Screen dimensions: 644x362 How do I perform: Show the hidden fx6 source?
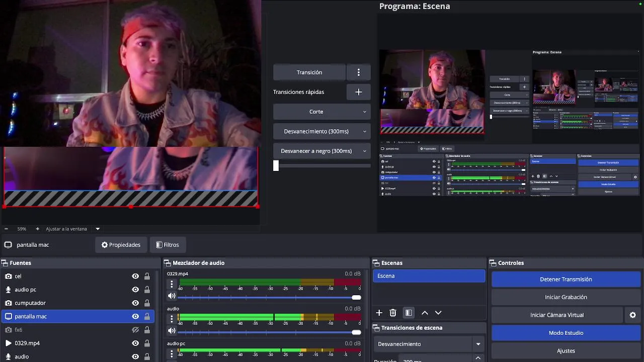pos(135,330)
